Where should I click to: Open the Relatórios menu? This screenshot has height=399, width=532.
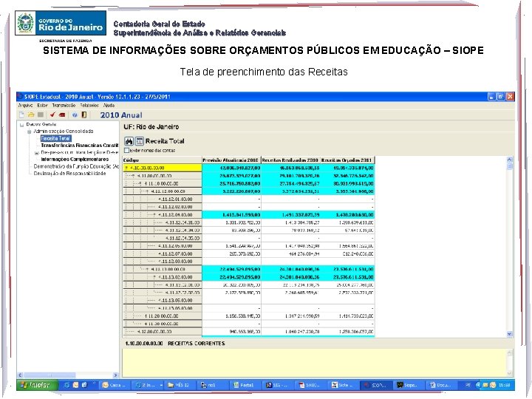point(89,106)
